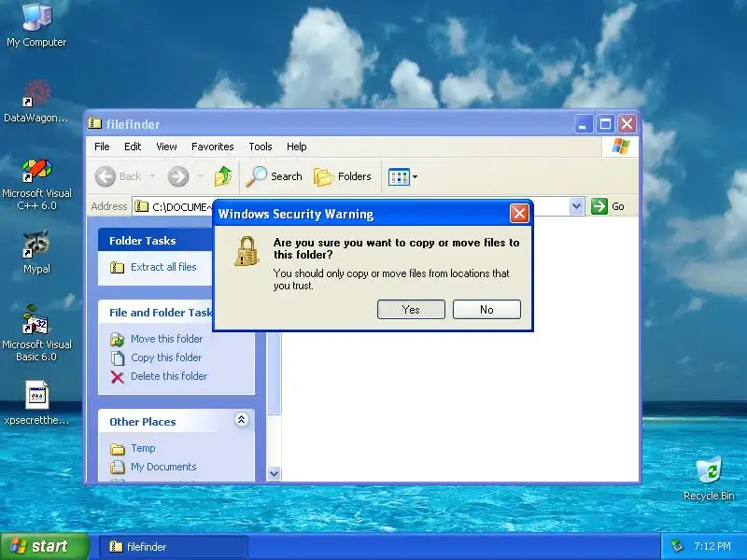Click the Temp folder icon
The width and height of the screenshot is (747, 560).
[x=118, y=449]
